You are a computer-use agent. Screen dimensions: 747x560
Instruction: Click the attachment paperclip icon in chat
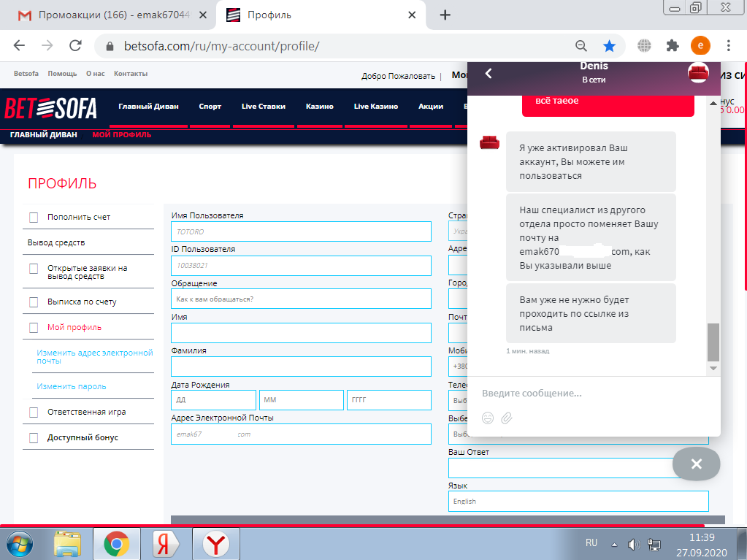(507, 418)
